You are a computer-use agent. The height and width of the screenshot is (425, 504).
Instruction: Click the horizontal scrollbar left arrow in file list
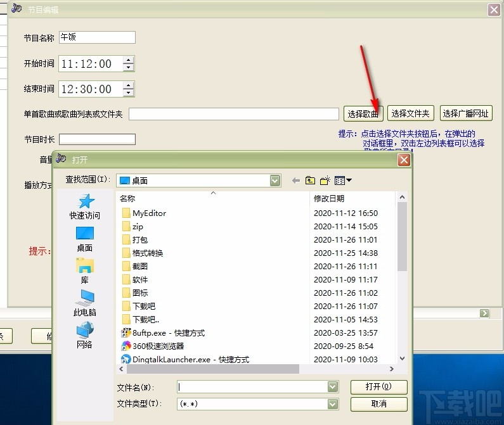click(121, 369)
